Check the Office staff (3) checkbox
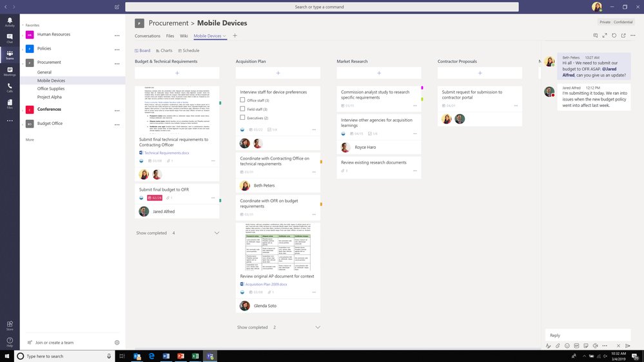 point(242,100)
